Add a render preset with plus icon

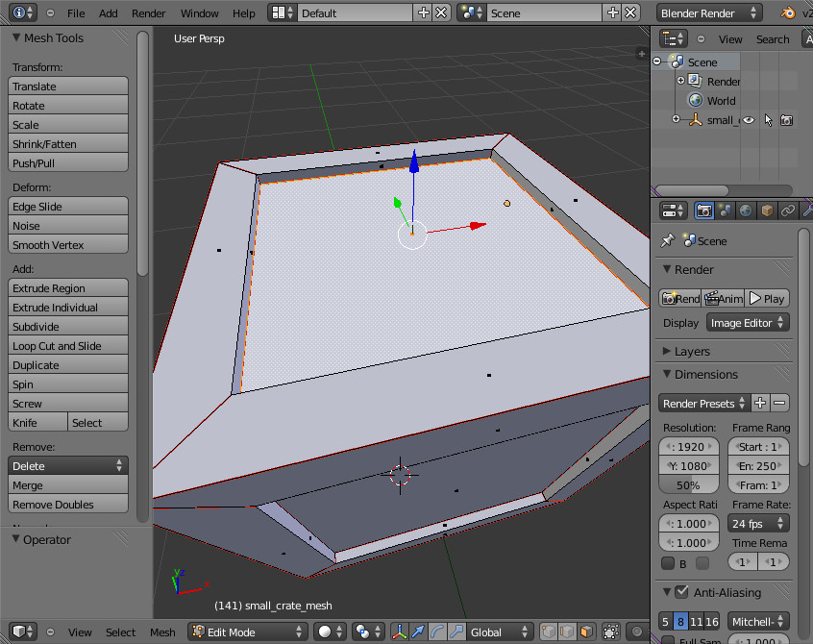click(760, 403)
